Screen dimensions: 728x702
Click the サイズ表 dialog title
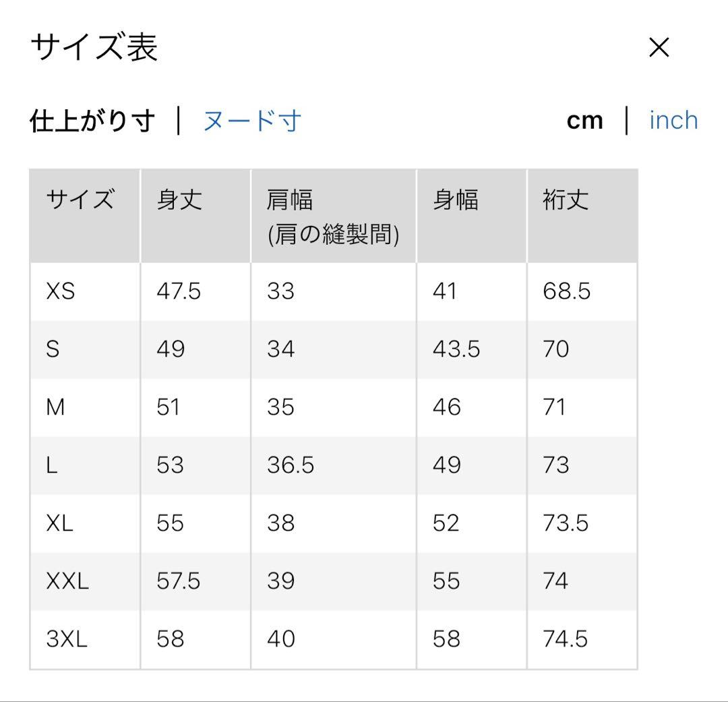click(x=94, y=47)
